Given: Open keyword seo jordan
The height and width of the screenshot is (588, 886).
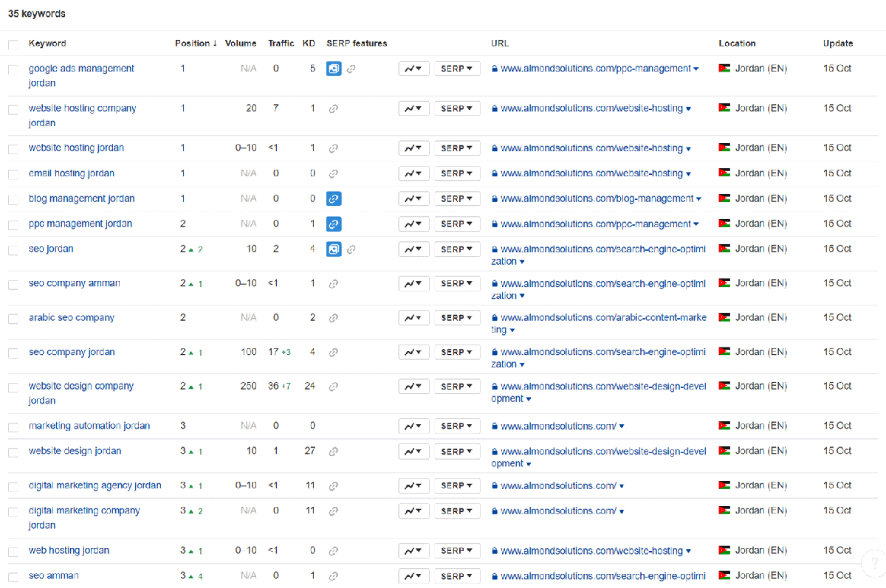Looking at the screenshot, I should (x=51, y=249).
